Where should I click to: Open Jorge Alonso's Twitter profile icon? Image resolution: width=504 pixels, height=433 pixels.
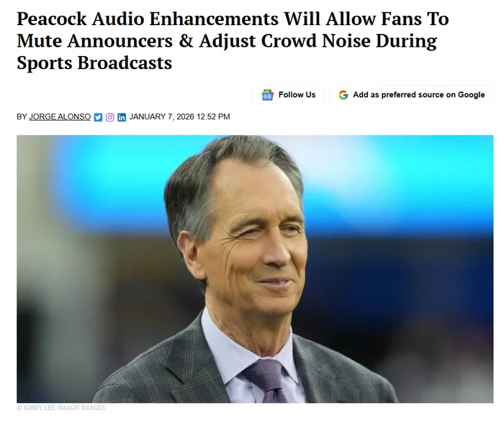[98, 117]
